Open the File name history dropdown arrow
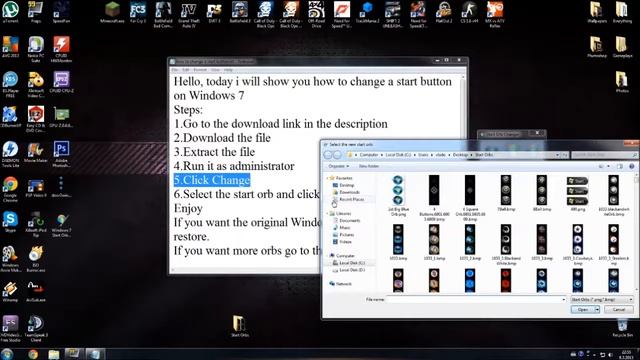Viewport: 640px width, 360px height. pyautogui.click(x=564, y=300)
